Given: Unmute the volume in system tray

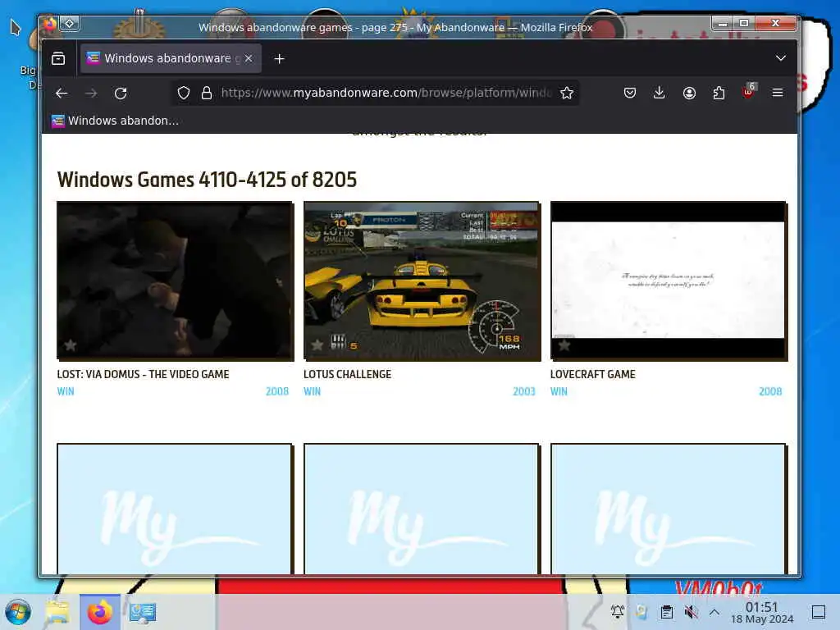Looking at the screenshot, I should pyautogui.click(x=691, y=611).
